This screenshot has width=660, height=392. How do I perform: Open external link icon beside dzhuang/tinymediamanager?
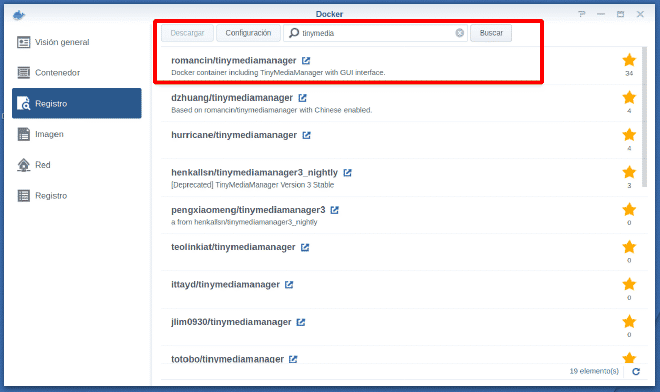[303, 98]
